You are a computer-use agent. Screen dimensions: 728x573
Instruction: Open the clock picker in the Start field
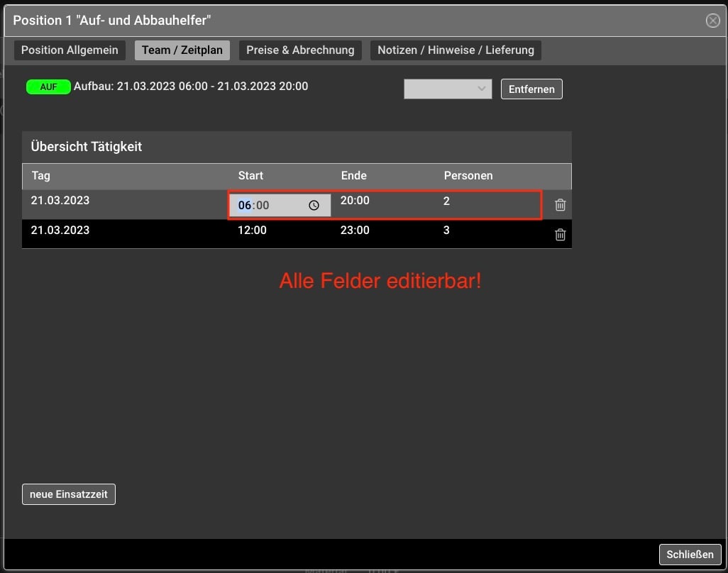[x=314, y=206]
